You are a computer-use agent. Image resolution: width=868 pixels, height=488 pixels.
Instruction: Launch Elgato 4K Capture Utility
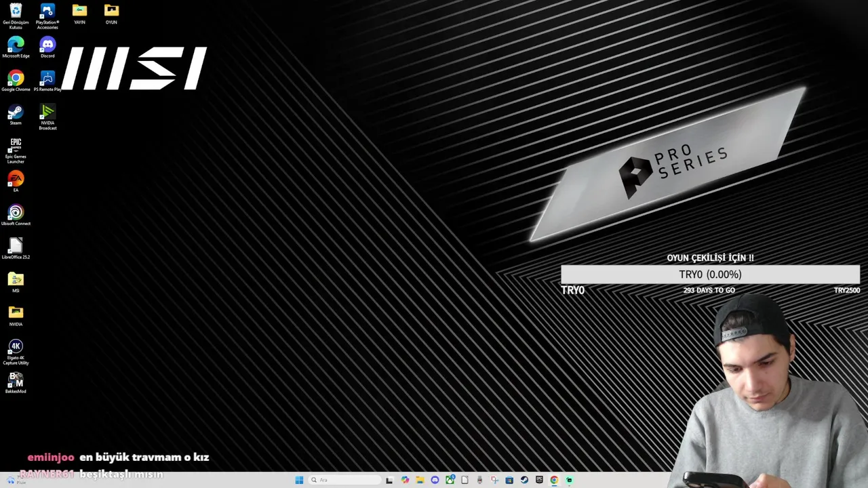pyautogui.click(x=16, y=352)
